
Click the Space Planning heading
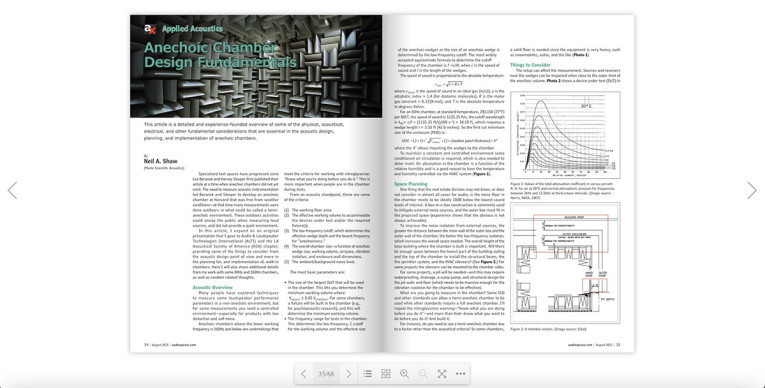(x=411, y=184)
